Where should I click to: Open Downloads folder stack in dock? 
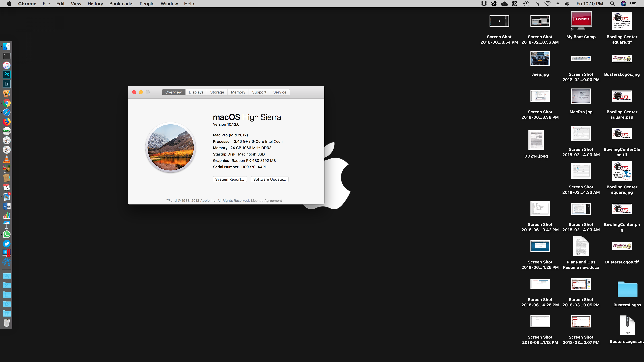click(x=7, y=304)
